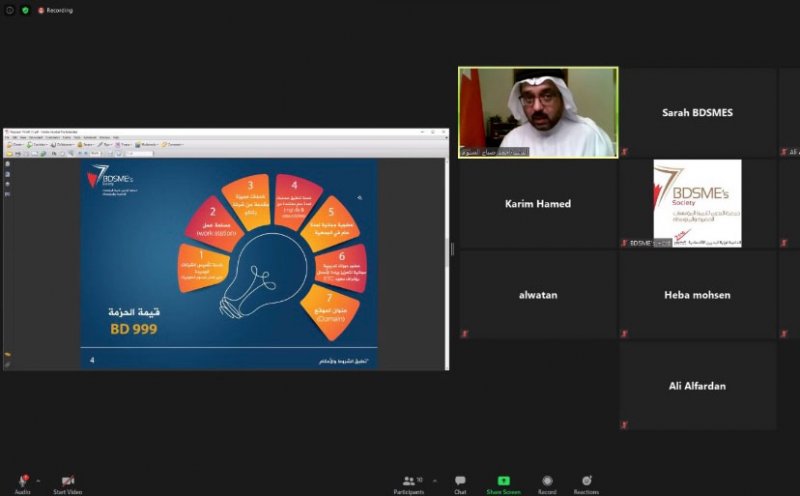Open the Multimedia dropdown in Acrobat toolbar

[x=146, y=144]
